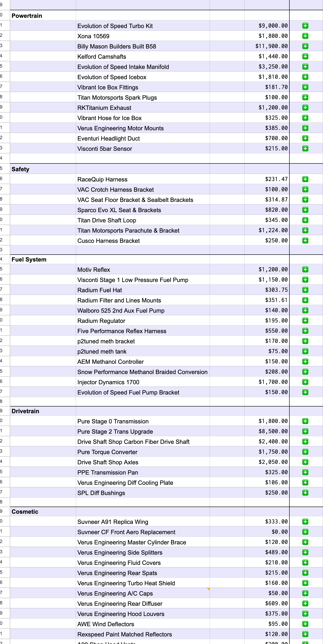This screenshot has width=323, height=644.
Task: Select Rexspeed Paint Matched Reflectors cell
Action: click(143, 634)
